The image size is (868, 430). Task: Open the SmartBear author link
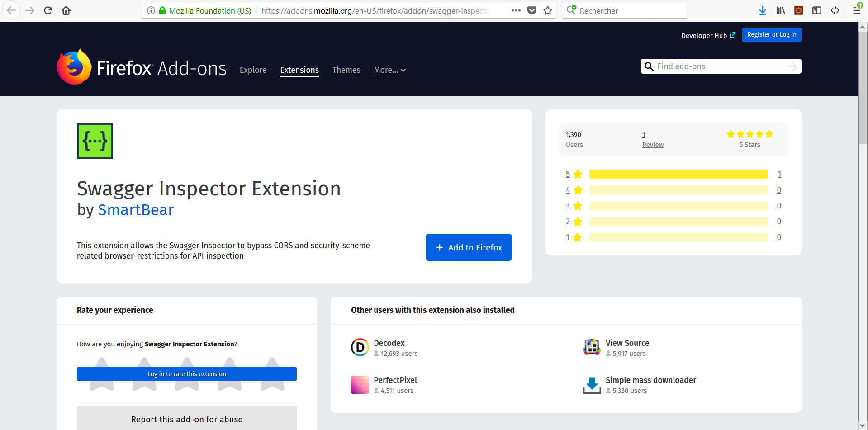click(x=136, y=210)
